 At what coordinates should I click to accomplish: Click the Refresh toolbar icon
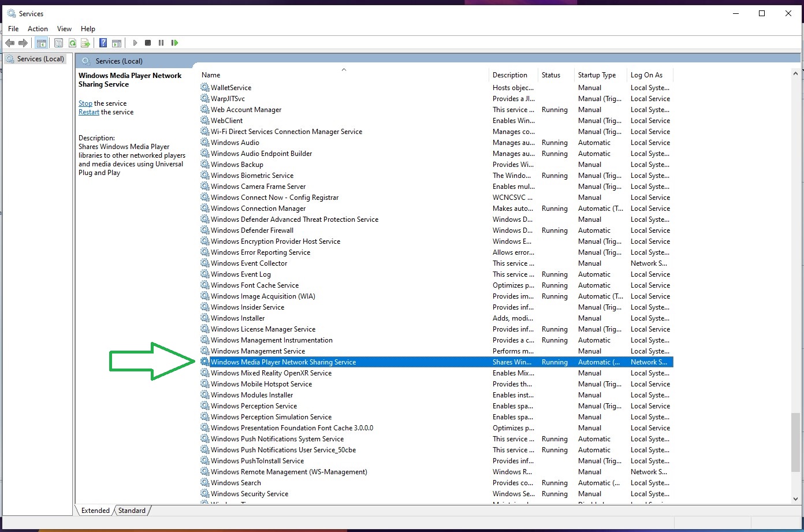tap(72, 42)
